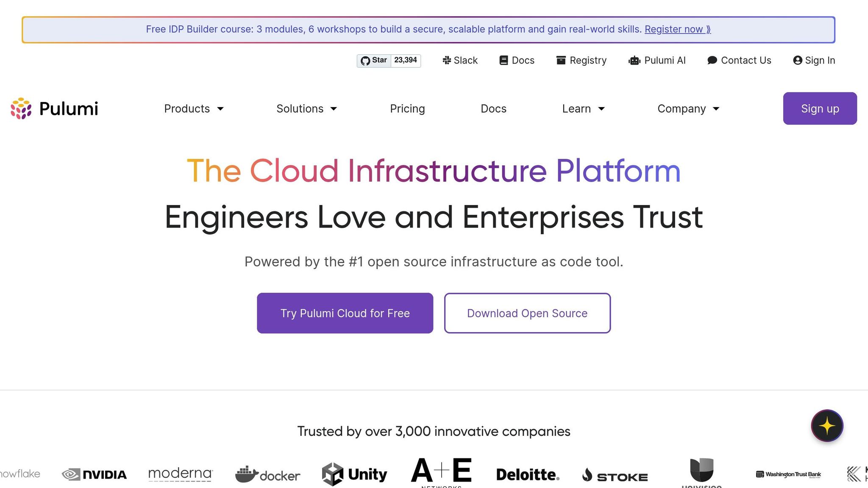This screenshot has width=868, height=488.
Task: Open the Registry link text
Action: pyautogui.click(x=588, y=61)
